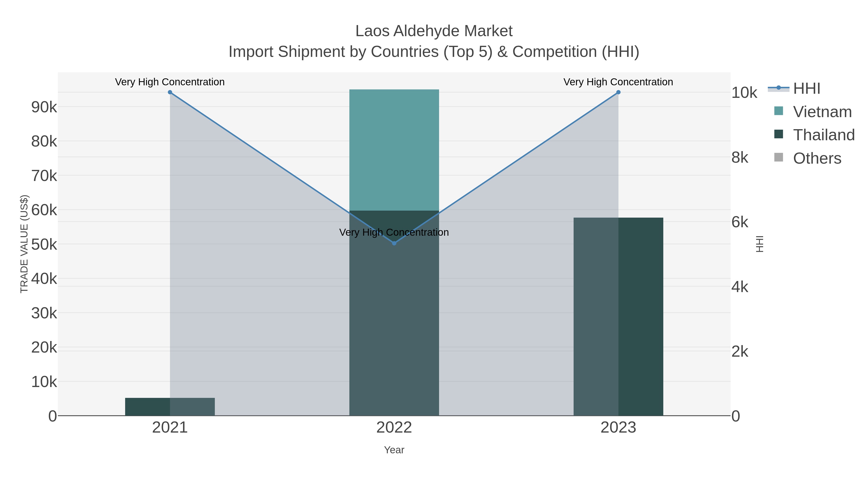Click the 2022 x-axis label
Screen dimensions: 868x488
click(394, 428)
